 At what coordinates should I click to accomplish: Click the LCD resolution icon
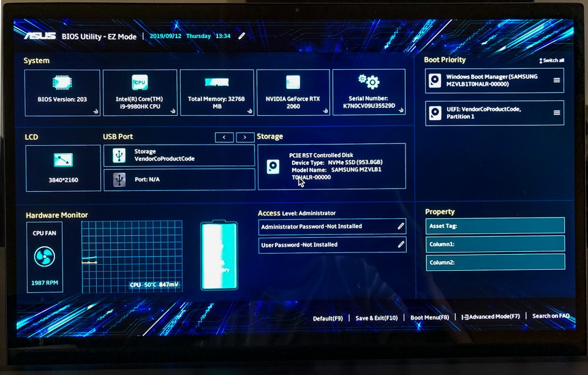point(62,160)
